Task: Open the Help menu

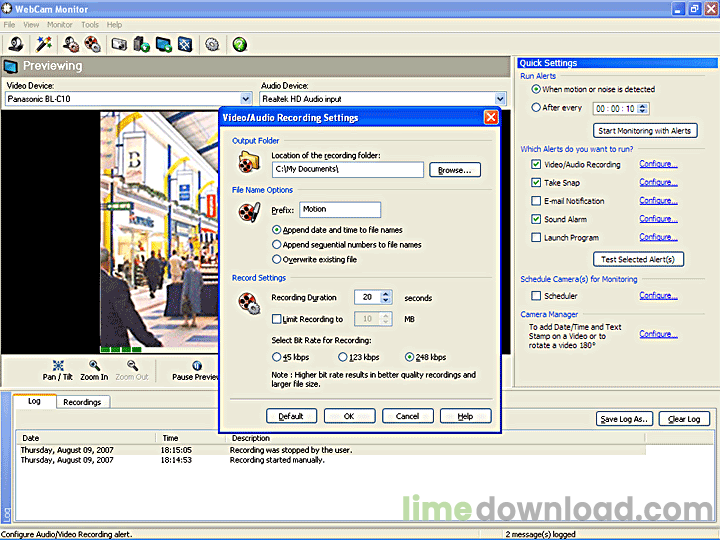Action: pos(114,25)
